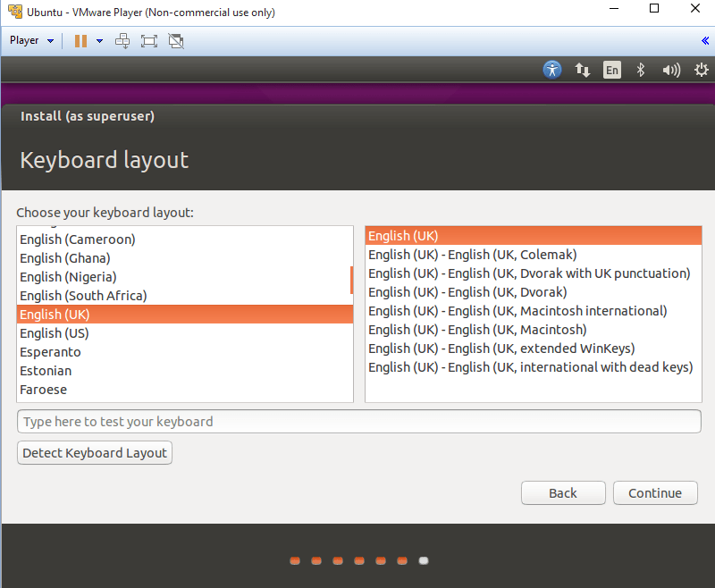Image resolution: width=715 pixels, height=588 pixels.
Task: Click the Unity mode icon in the toolbar
Action: (x=176, y=40)
